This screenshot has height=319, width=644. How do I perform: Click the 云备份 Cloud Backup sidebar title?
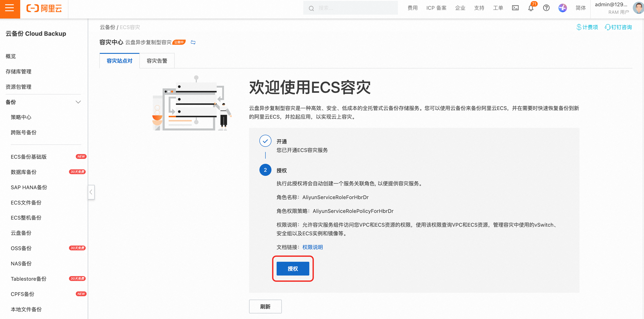click(x=36, y=34)
